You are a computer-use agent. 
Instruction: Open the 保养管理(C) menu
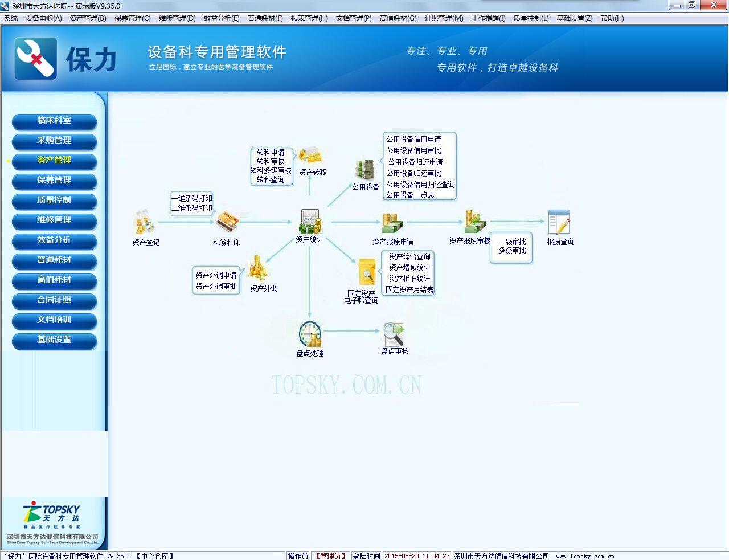point(133,18)
